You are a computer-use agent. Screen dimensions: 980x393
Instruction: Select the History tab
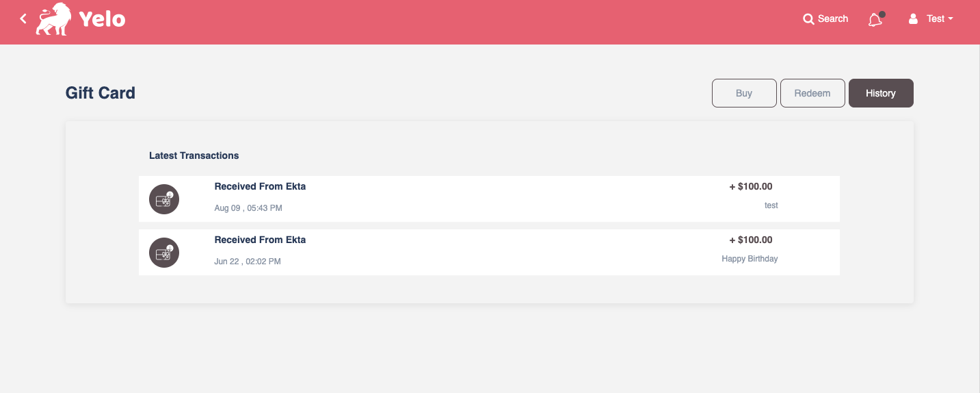point(881,93)
